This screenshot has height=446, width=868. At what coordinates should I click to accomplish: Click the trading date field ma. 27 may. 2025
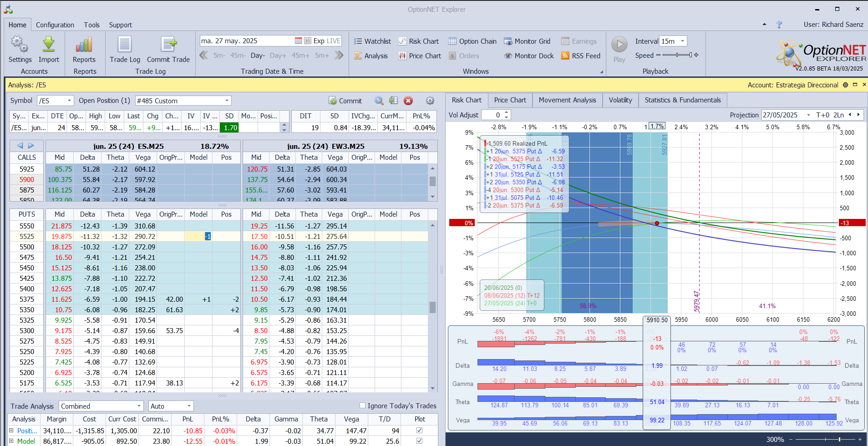(x=246, y=41)
